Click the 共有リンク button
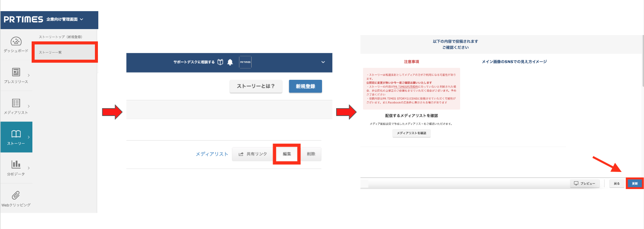 coord(253,154)
